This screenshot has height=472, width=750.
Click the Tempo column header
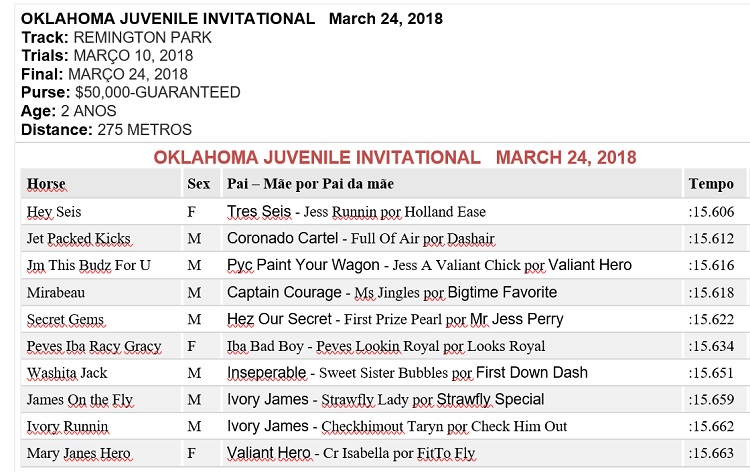[711, 184]
